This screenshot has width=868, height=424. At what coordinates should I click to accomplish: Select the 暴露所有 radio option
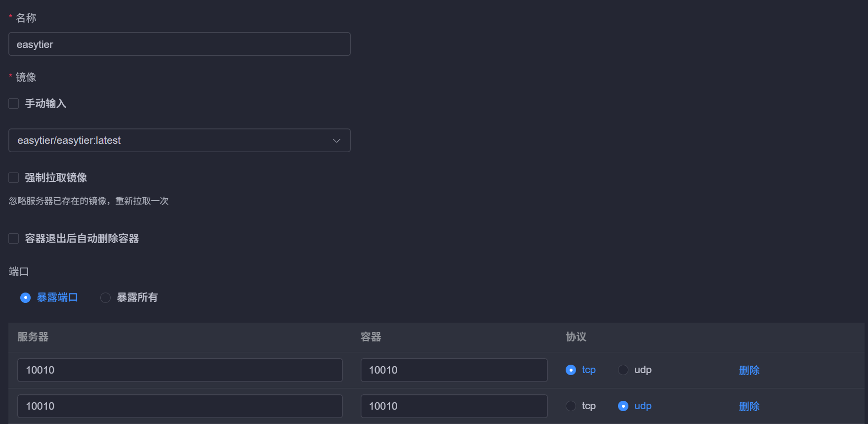click(105, 297)
